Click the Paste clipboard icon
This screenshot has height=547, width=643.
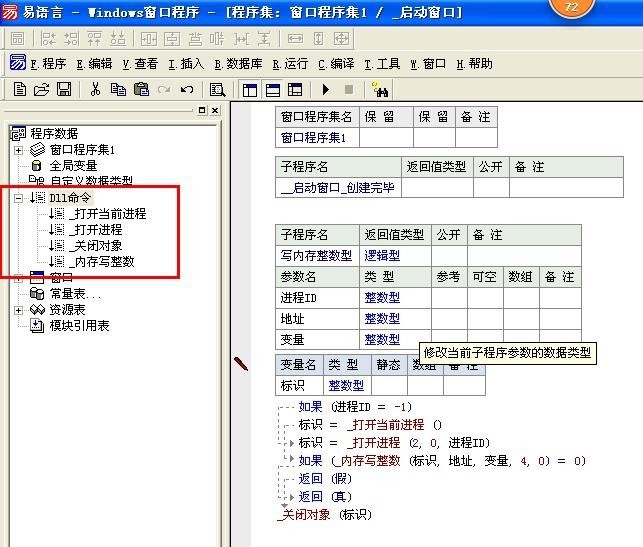141,89
